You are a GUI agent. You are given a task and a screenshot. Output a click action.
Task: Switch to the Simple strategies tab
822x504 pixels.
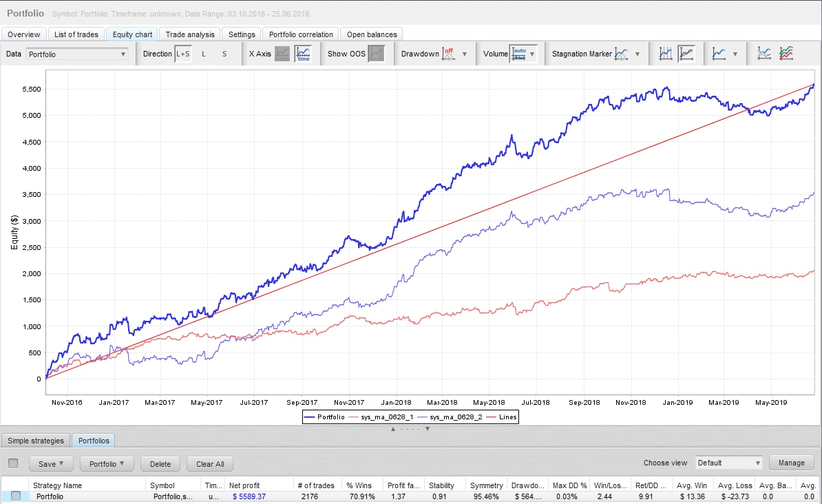(x=36, y=441)
